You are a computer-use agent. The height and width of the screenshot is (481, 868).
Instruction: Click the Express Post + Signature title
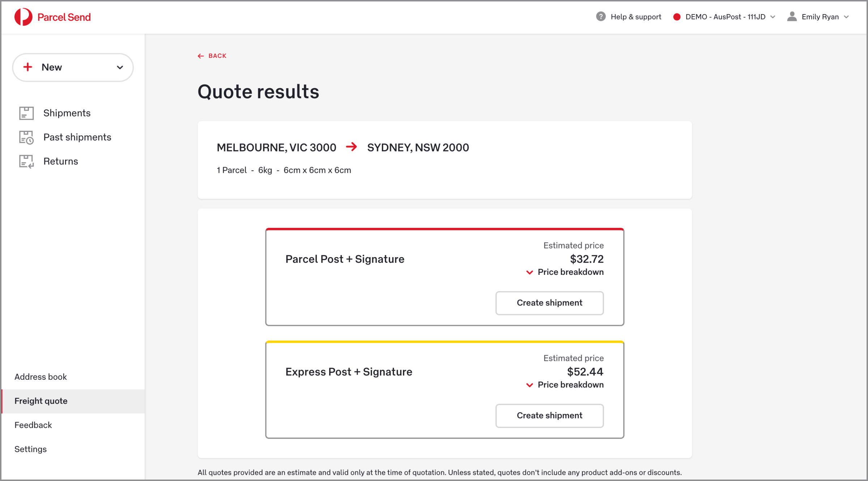[x=349, y=372]
